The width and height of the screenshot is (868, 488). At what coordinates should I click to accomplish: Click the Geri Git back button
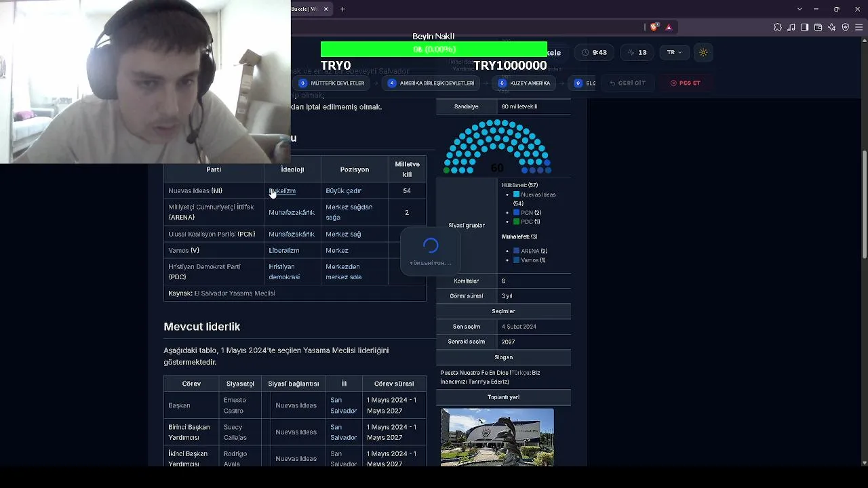[x=627, y=83]
